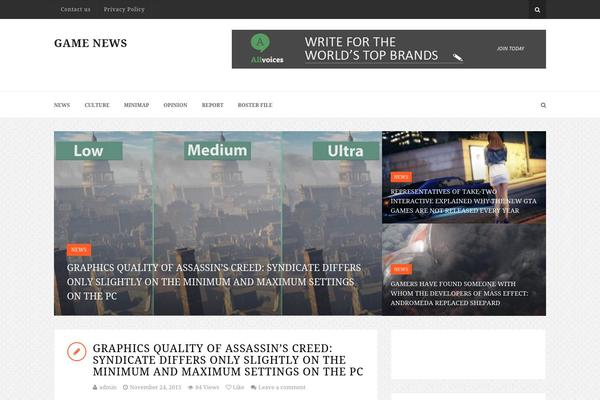Click the admin author link
This screenshot has height=400, width=600.
tap(108, 387)
